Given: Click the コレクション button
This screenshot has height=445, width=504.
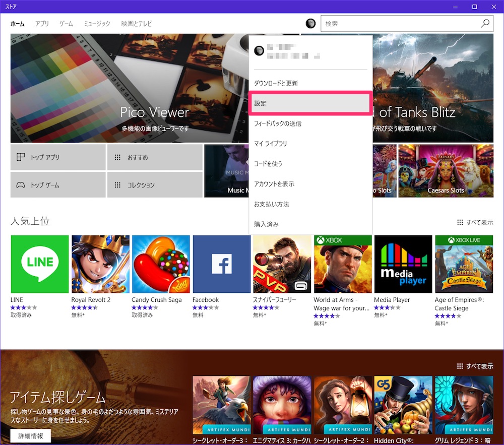Looking at the screenshot, I should 155,185.
